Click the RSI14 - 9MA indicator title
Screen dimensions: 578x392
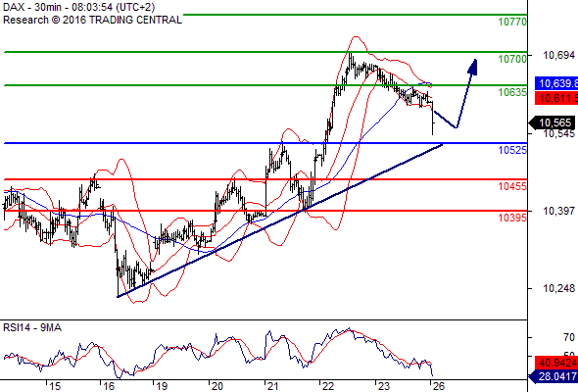tap(32, 327)
